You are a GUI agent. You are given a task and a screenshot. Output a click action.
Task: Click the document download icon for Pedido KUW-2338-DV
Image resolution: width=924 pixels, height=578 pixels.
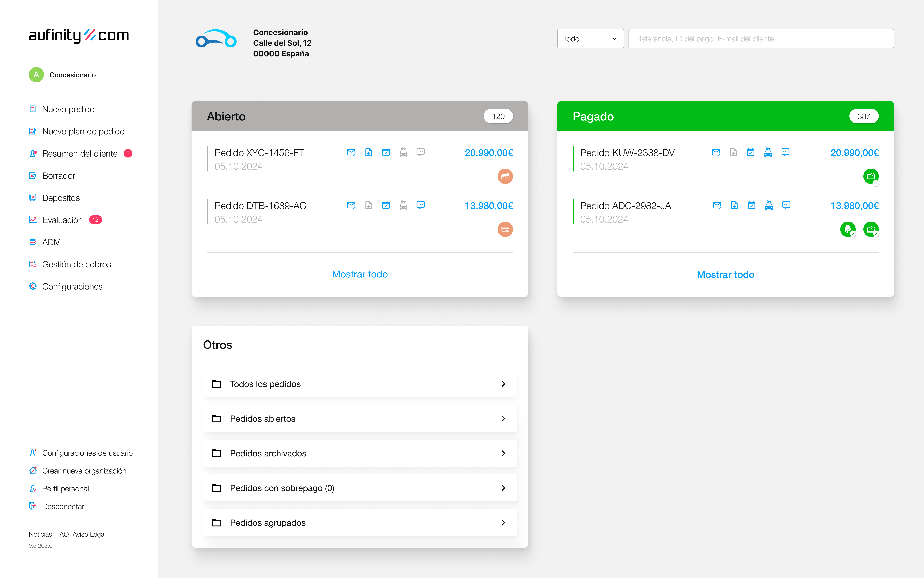[733, 153]
